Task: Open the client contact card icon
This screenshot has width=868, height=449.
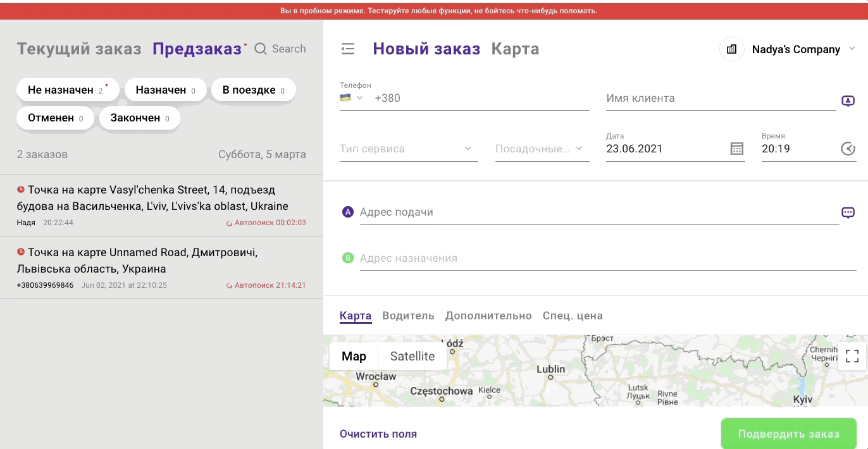Action: click(848, 101)
